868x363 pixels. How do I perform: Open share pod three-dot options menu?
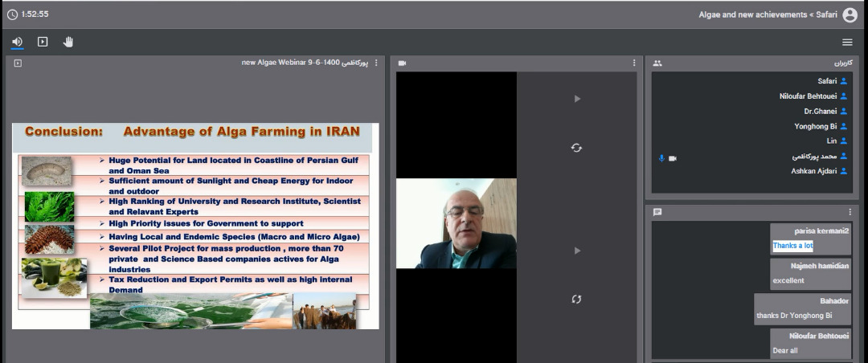376,63
